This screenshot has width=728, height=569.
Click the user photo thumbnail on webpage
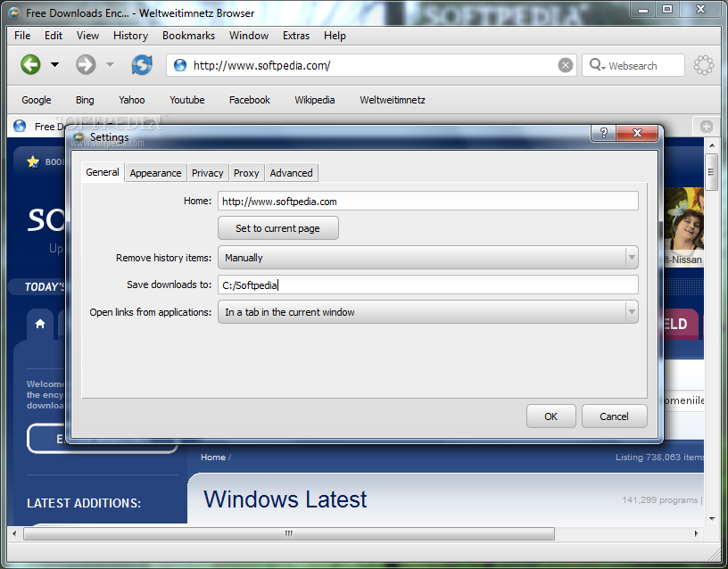pos(684,220)
